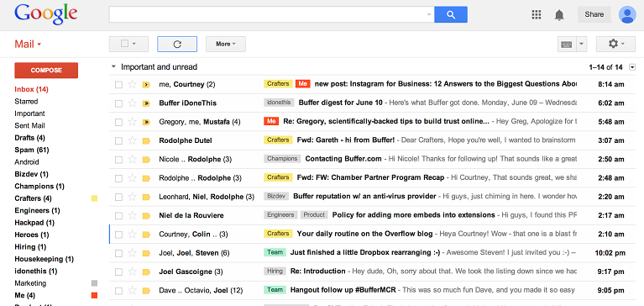644x306 pixels.
Task: Click the blue search magnifier button
Action: tap(451, 15)
